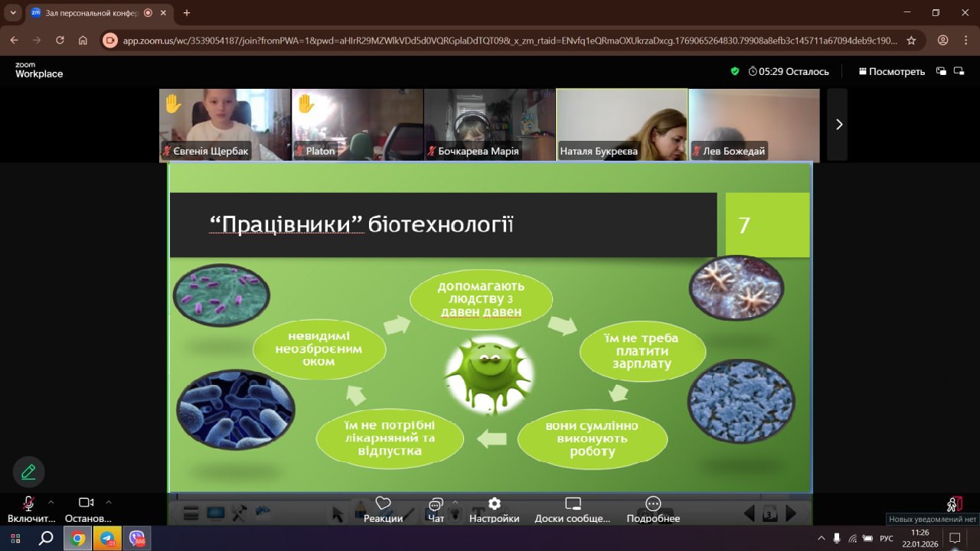Open Chrome profile avatar menu

[943, 41]
